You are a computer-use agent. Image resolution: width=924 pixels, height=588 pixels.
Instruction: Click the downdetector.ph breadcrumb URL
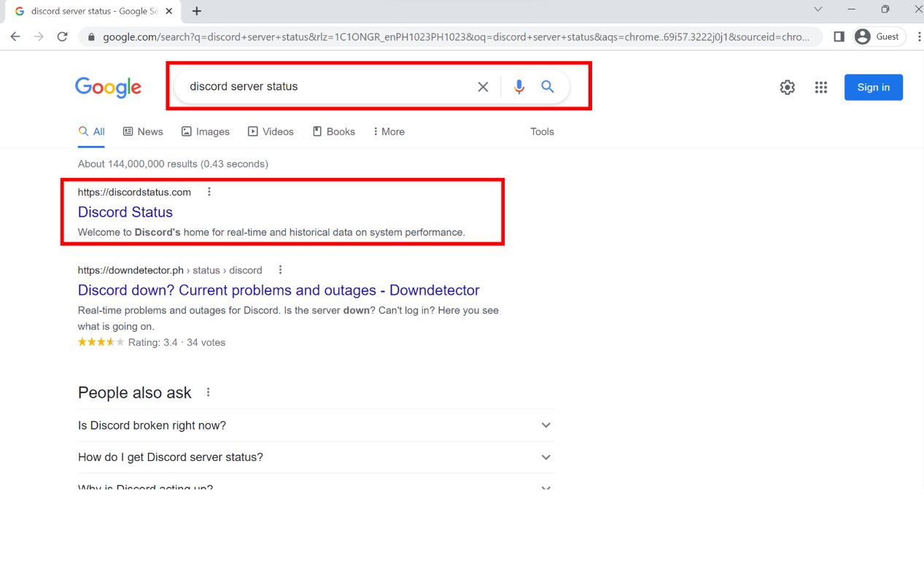170,270
